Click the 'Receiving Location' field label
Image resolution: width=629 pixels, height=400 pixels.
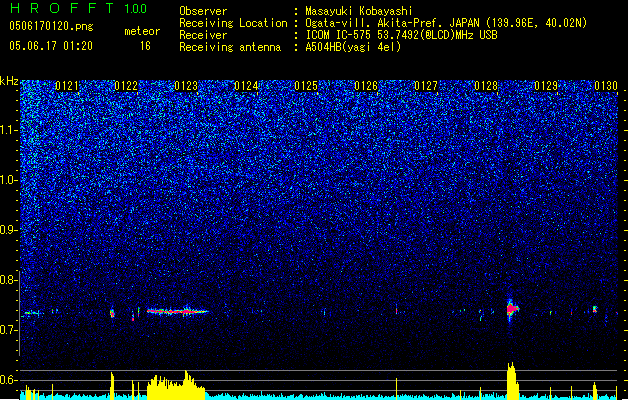pyautogui.click(x=233, y=23)
